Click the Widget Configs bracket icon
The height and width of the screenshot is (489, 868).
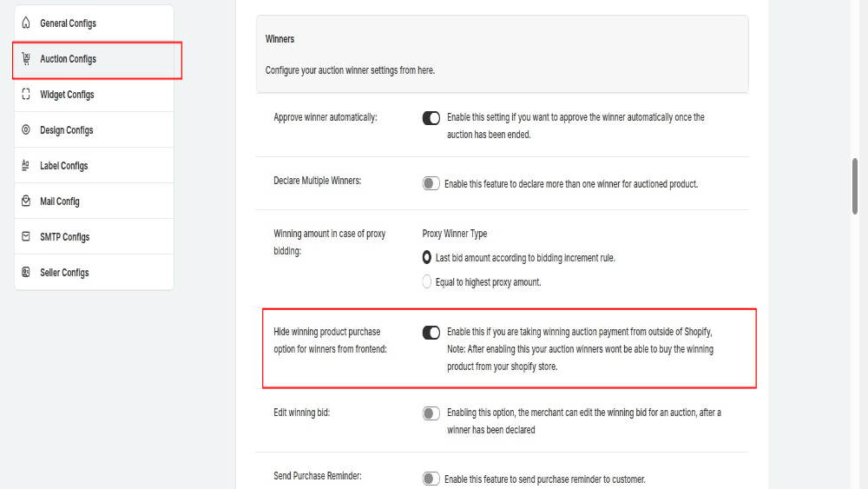click(x=26, y=94)
